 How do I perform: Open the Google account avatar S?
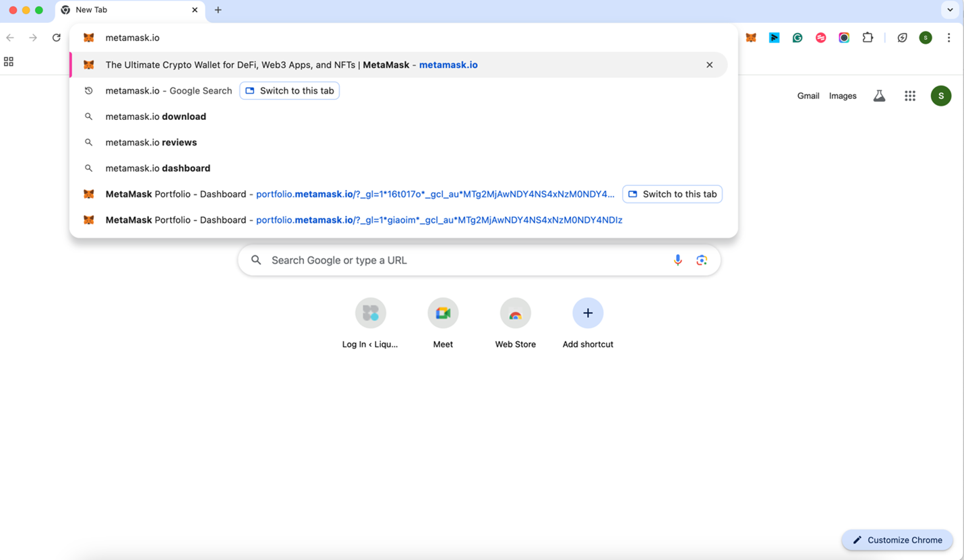[941, 96]
